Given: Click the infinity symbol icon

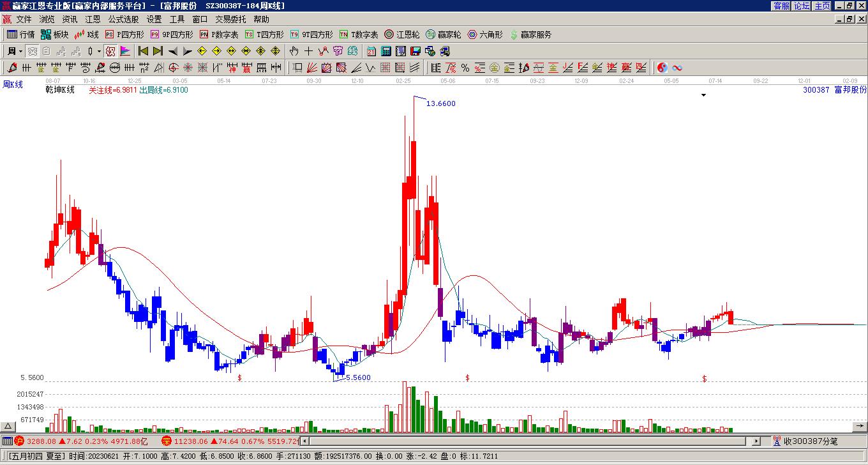Looking at the screenshot, I should [677, 67].
